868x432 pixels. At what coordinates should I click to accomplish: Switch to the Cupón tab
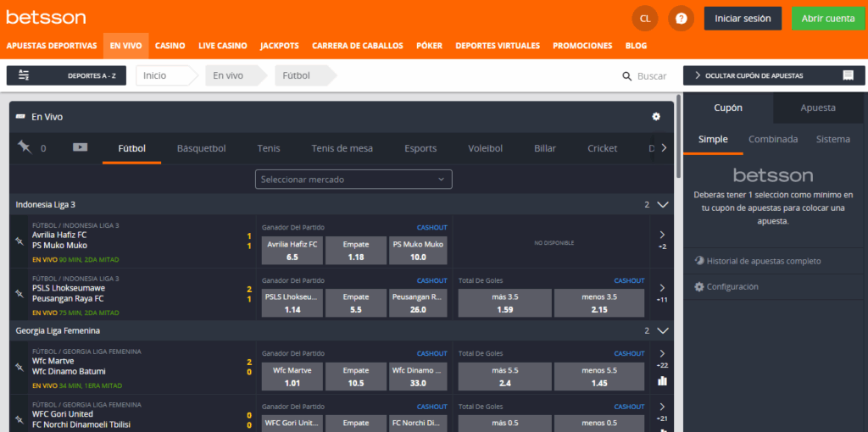click(x=728, y=108)
